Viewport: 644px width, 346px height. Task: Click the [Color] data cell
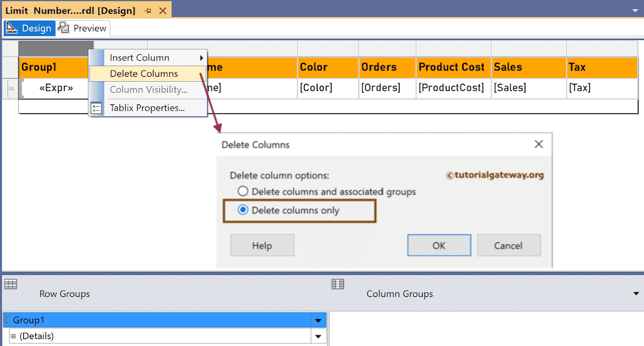[x=328, y=88]
